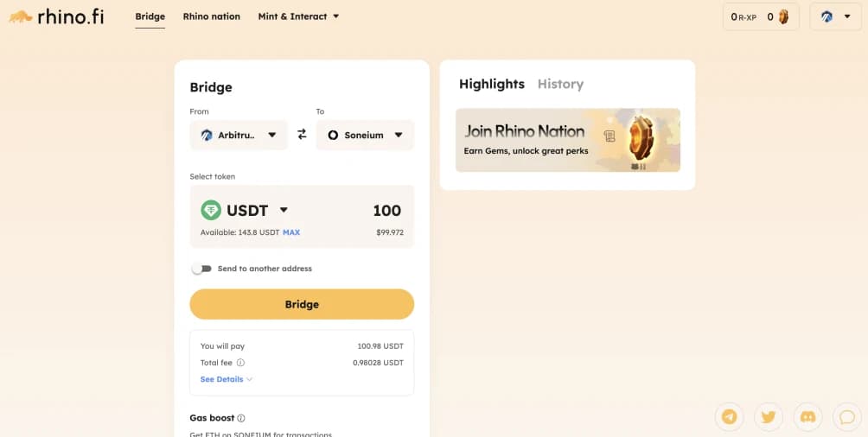Open the Join Rhino Nation banner

pyautogui.click(x=567, y=140)
